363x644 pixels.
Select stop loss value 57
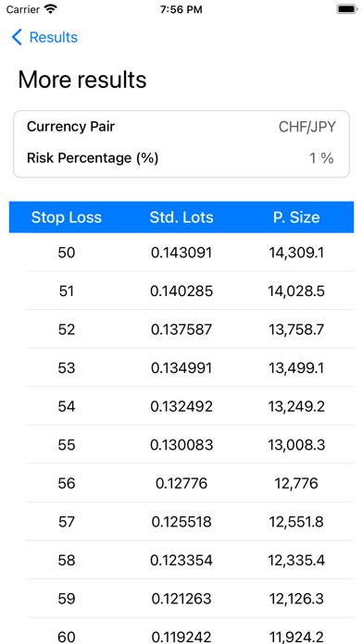coord(66,522)
